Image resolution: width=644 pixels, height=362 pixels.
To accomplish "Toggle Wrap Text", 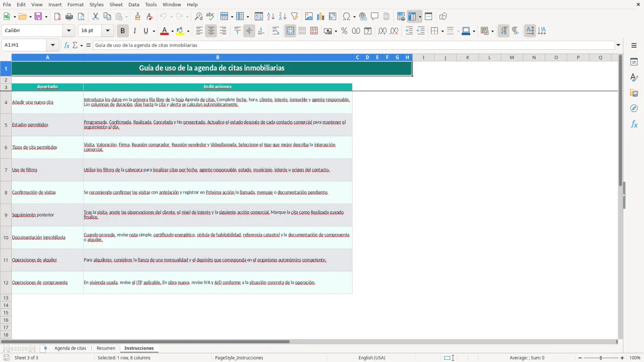I will pyautogui.click(x=276, y=31).
